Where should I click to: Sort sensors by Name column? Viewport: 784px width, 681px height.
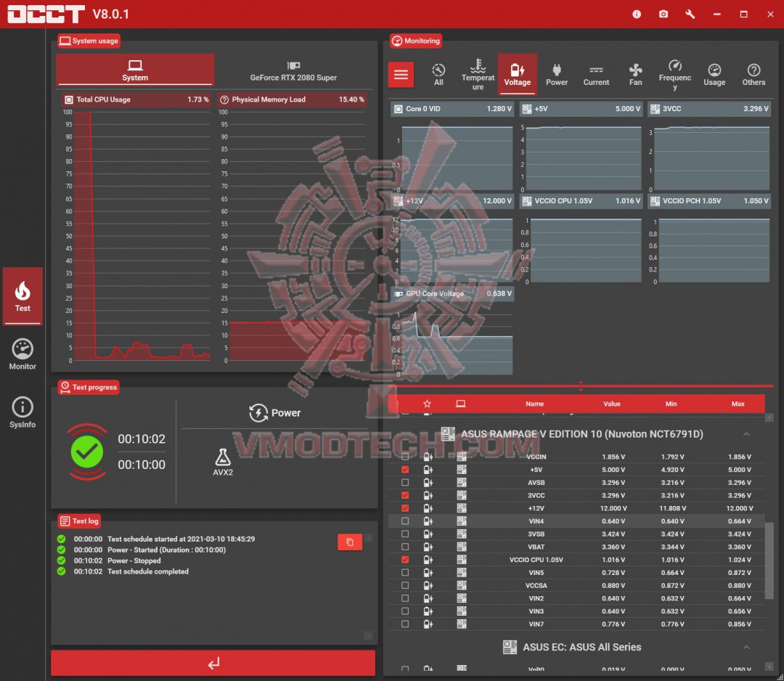click(534, 404)
